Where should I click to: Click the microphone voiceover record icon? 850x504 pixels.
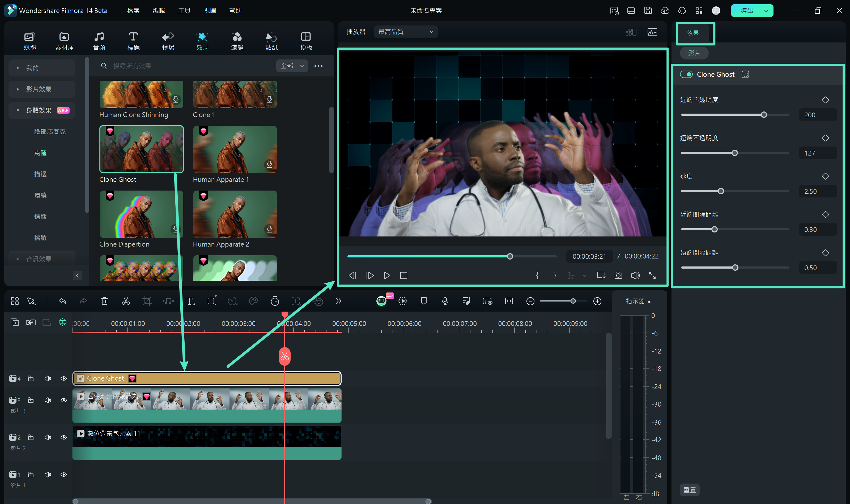pos(445,301)
